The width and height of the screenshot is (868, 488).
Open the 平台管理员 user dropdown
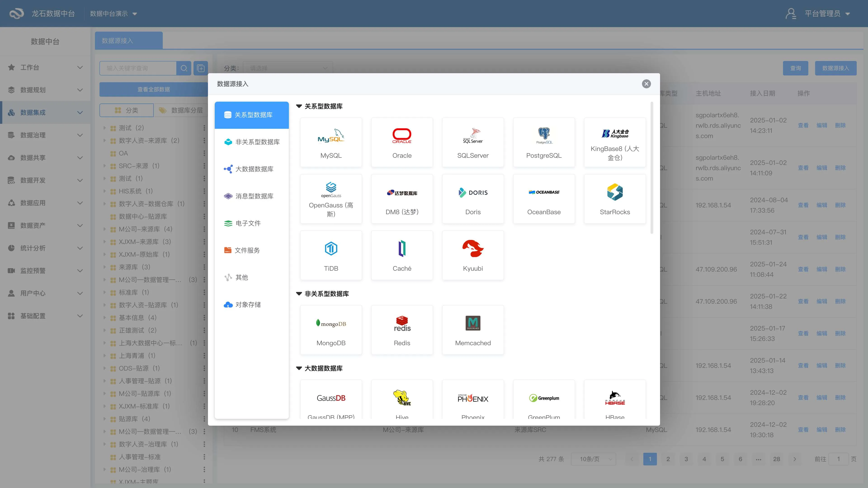click(822, 14)
